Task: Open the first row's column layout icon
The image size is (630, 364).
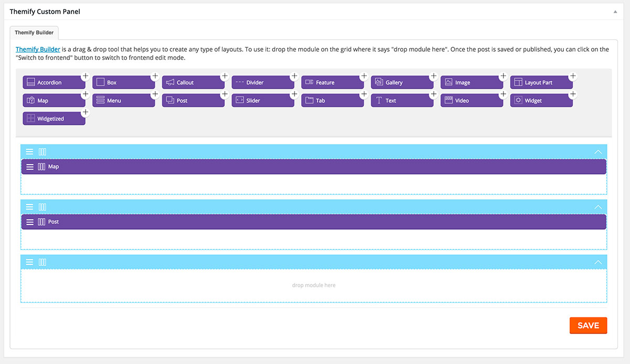Action: tap(43, 152)
